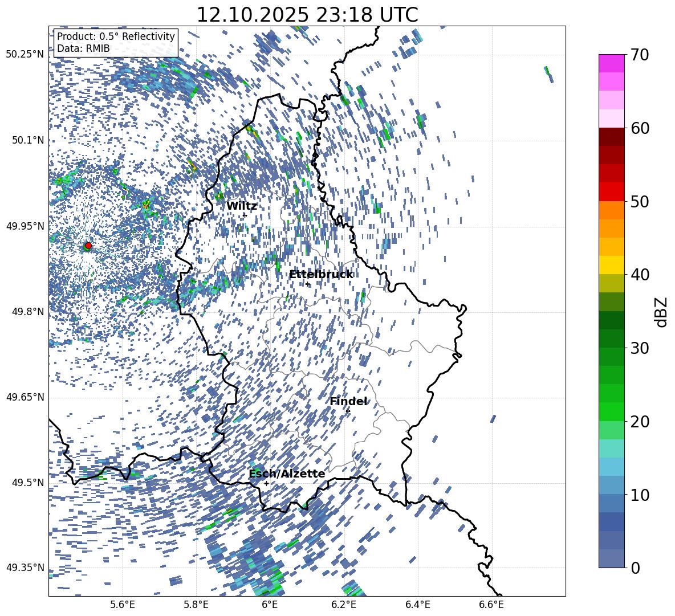Click the yellow colorbar swatch near 40
The image size is (675, 616).
[611, 266]
